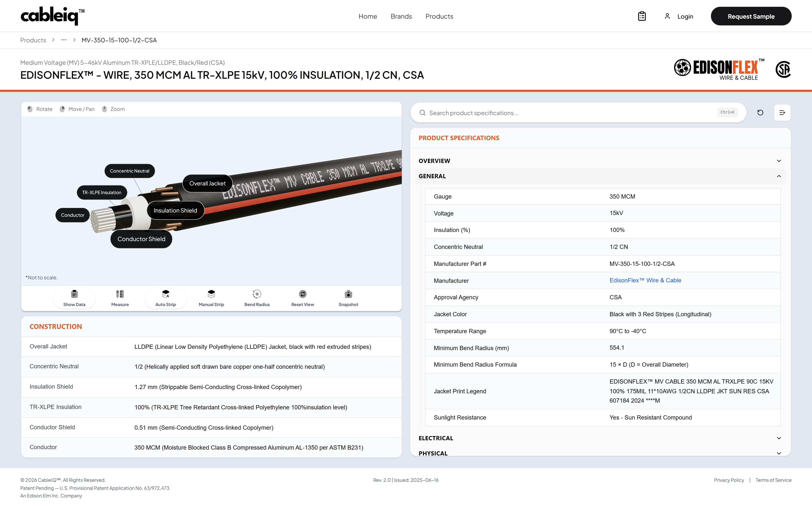Screen dimensions: 812x508
Task: Select the Conductor Shield callout label
Action: coord(141,239)
